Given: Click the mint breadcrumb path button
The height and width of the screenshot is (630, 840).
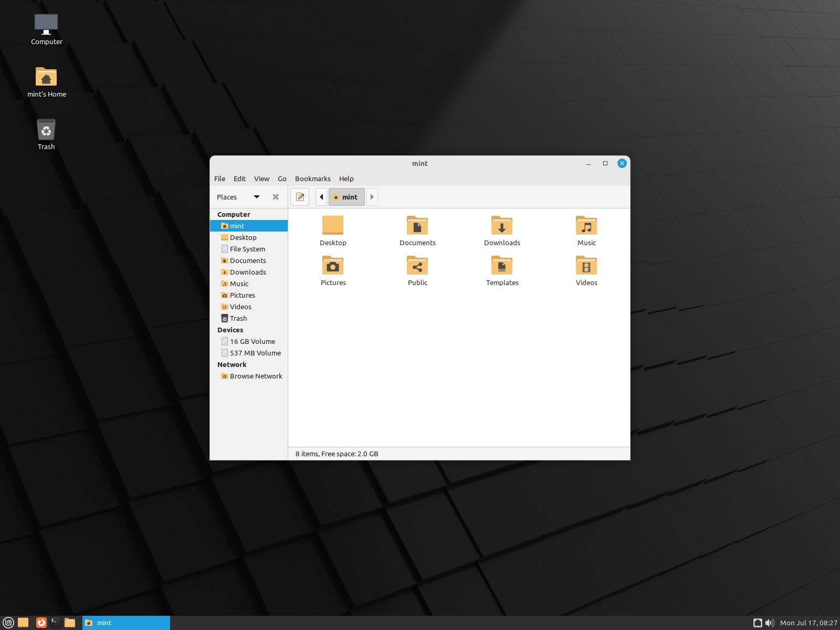Looking at the screenshot, I should click(x=346, y=197).
